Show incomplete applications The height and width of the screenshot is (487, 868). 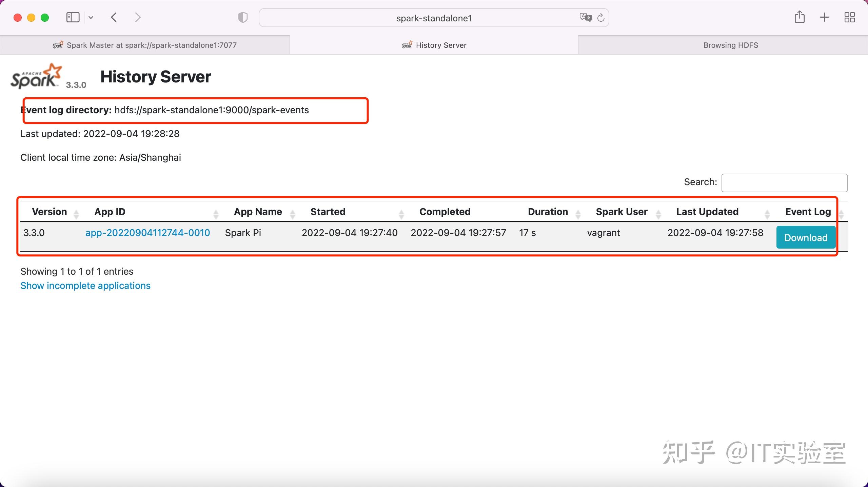click(x=85, y=286)
